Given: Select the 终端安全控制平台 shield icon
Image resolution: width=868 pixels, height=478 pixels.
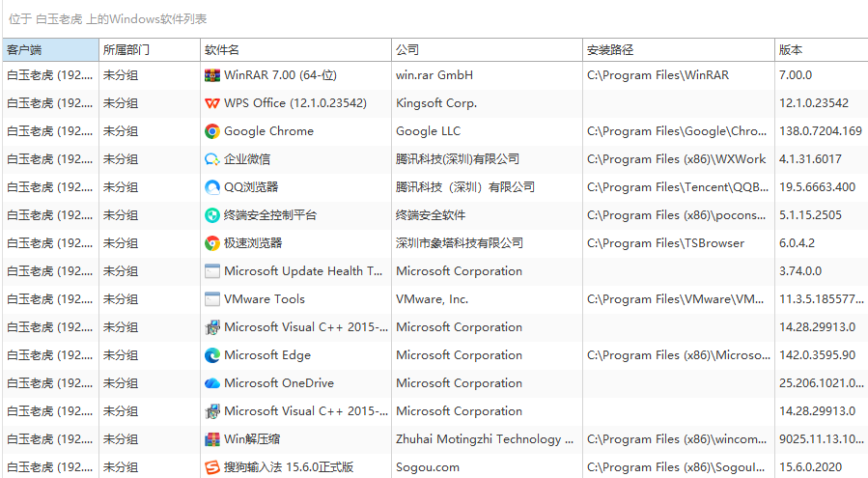Looking at the screenshot, I should point(212,215).
